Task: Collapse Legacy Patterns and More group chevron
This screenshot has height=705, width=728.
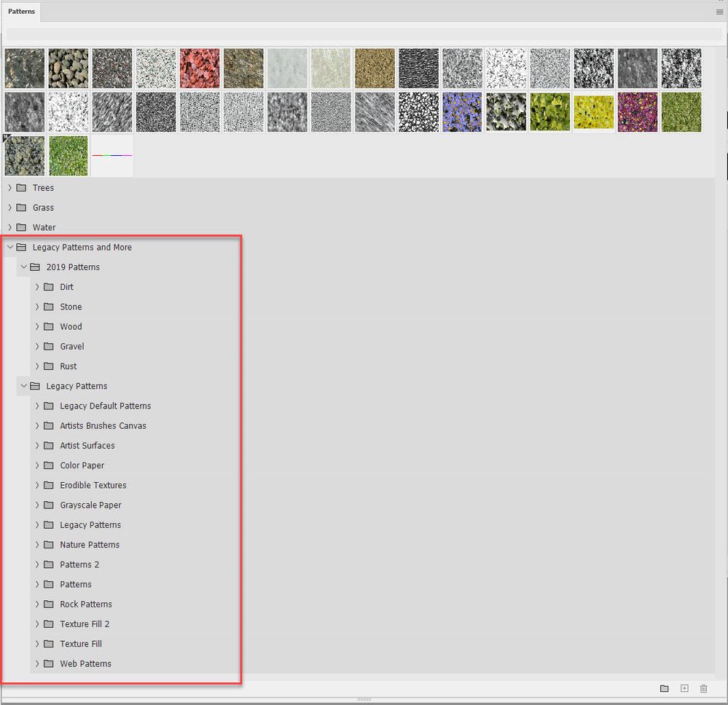Action: point(9,248)
